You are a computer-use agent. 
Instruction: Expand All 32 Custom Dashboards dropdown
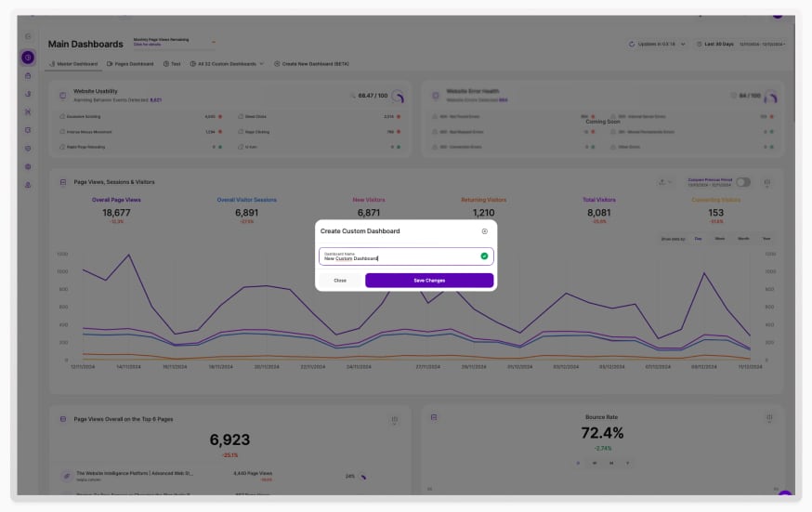[x=227, y=64]
